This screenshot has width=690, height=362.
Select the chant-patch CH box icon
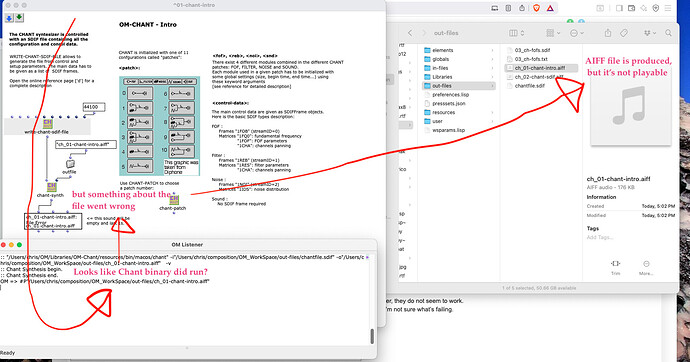pyautogui.click(x=174, y=200)
